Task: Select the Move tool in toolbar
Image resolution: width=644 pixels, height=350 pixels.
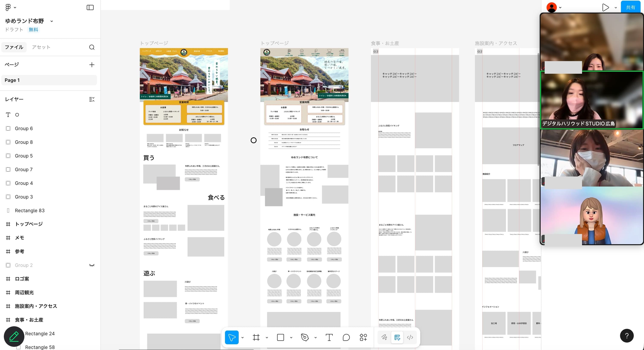Action: [x=231, y=338]
